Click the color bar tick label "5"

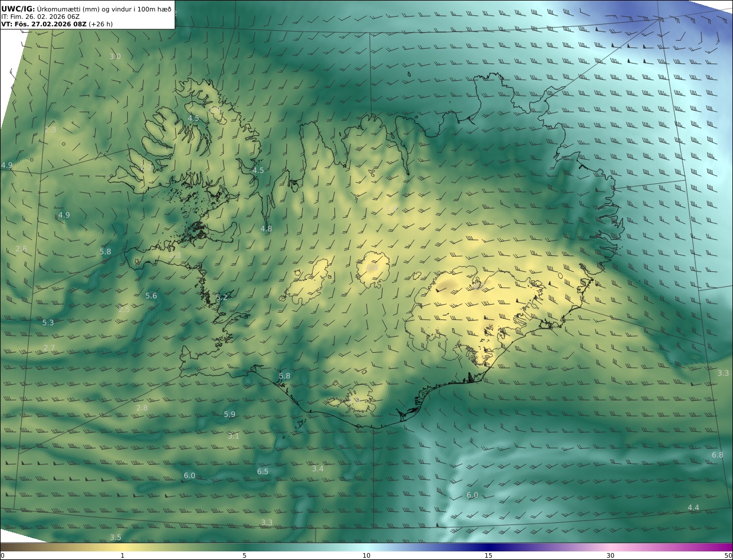point(245,555)
